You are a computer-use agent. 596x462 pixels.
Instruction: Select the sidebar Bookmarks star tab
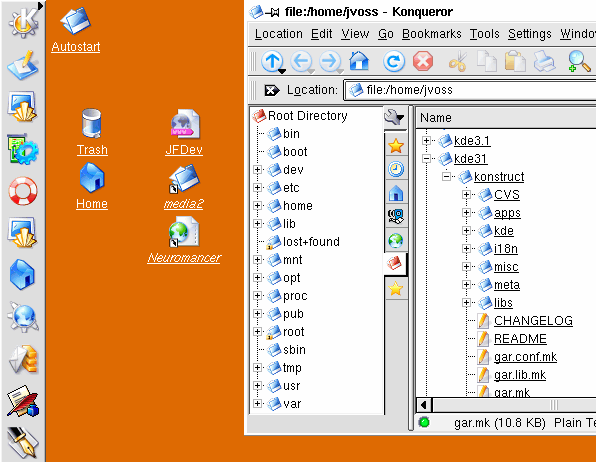click(396, 145)
